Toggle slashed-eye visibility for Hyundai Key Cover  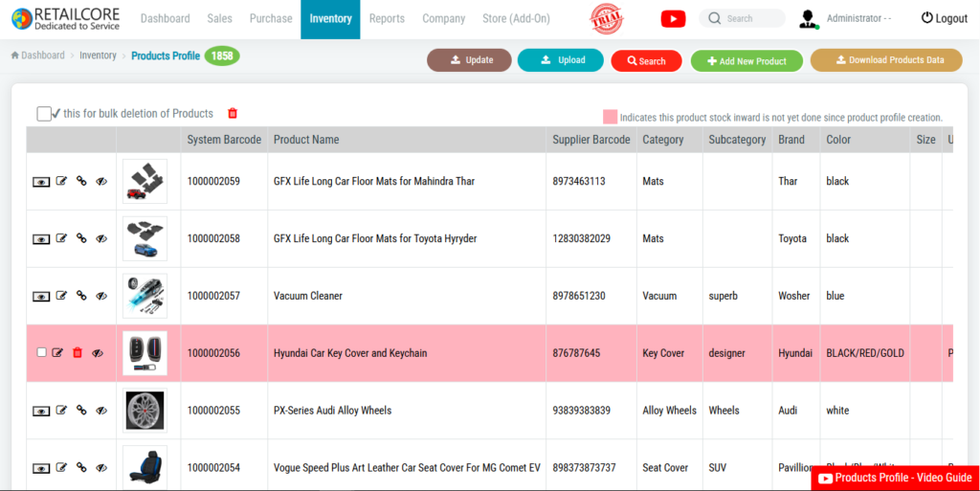click(x=98, y=353)
